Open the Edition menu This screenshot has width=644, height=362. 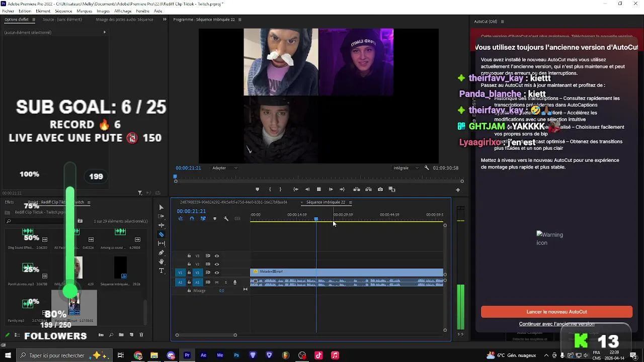click(x=25, y=11)
